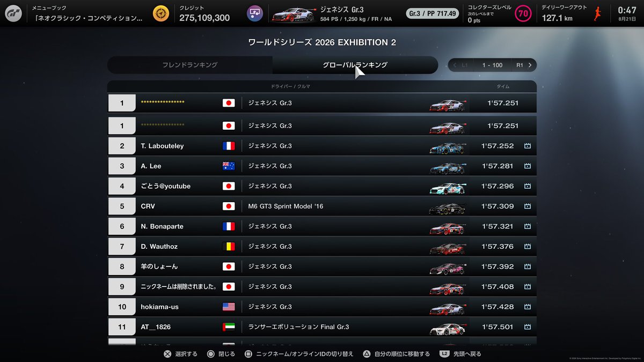Click lap time 1'57.281
644x362 pixels.
tap(497, 166)
